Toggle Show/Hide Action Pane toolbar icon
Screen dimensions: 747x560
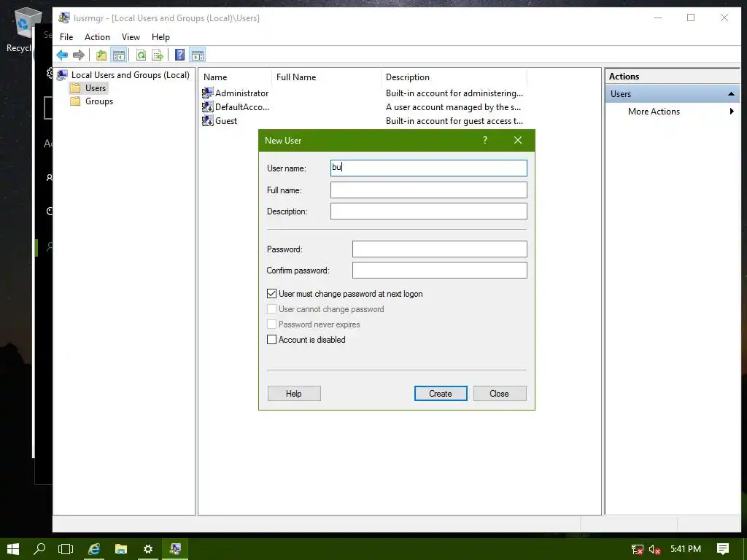(x=197, y=55)
